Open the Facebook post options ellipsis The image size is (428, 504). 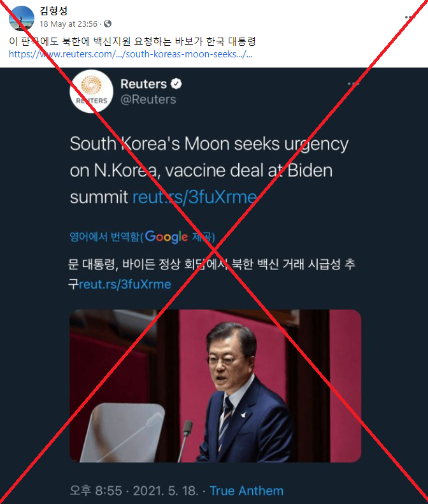tap(409, 17)
